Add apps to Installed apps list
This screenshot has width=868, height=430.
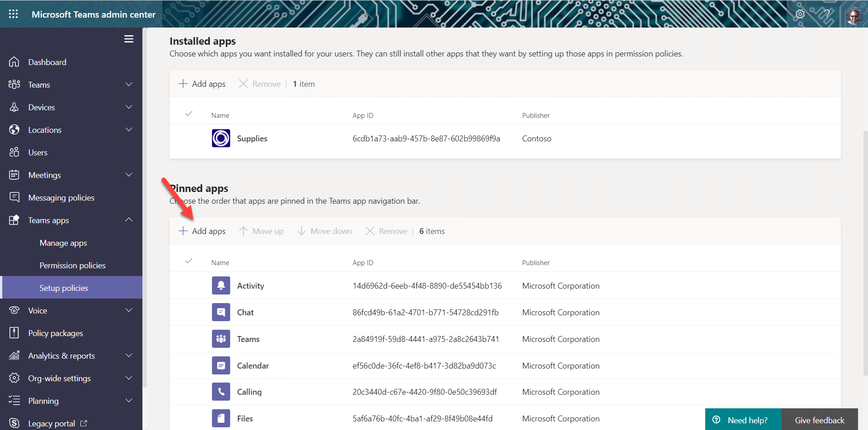point(202,84)
